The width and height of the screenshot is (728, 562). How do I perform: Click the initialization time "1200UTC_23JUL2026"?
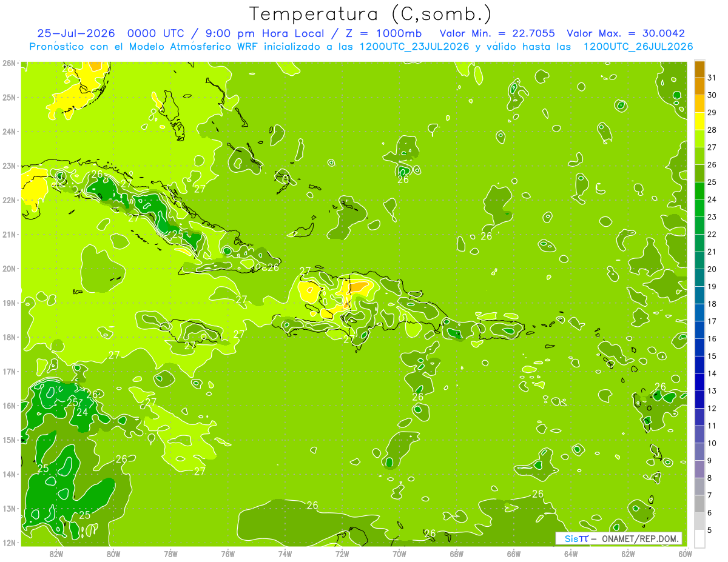[414, 47]
